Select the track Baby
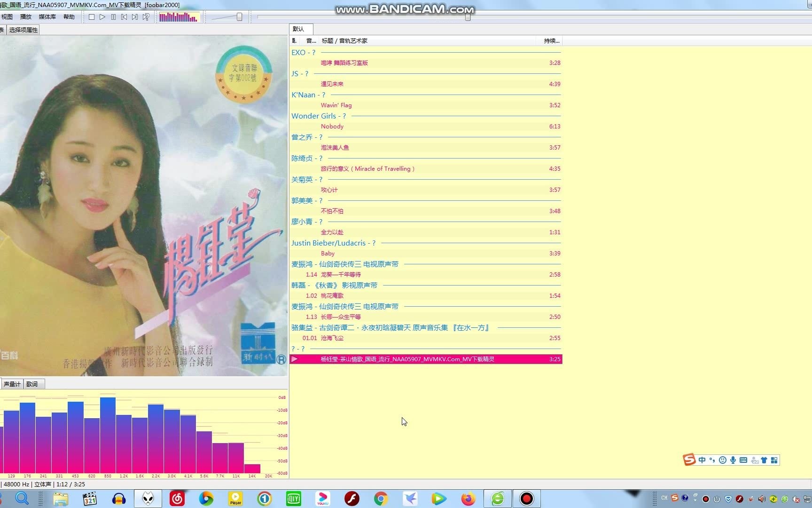This screenshot has width=812, height=508. (426, 253)
